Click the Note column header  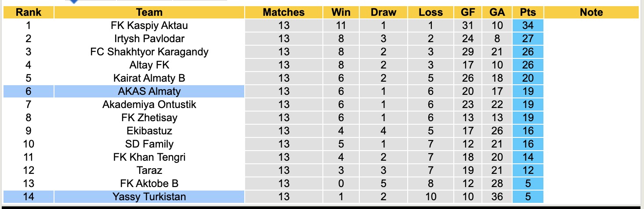point(591,12)
